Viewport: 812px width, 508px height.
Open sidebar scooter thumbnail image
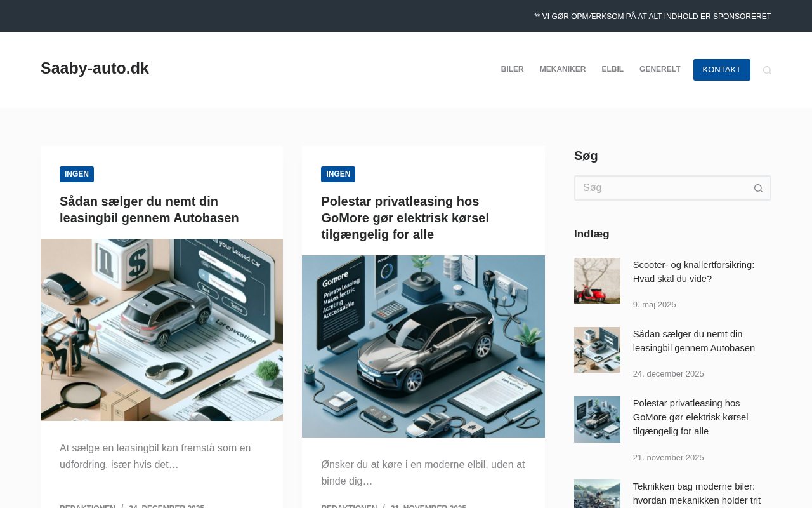coord(597,281)
